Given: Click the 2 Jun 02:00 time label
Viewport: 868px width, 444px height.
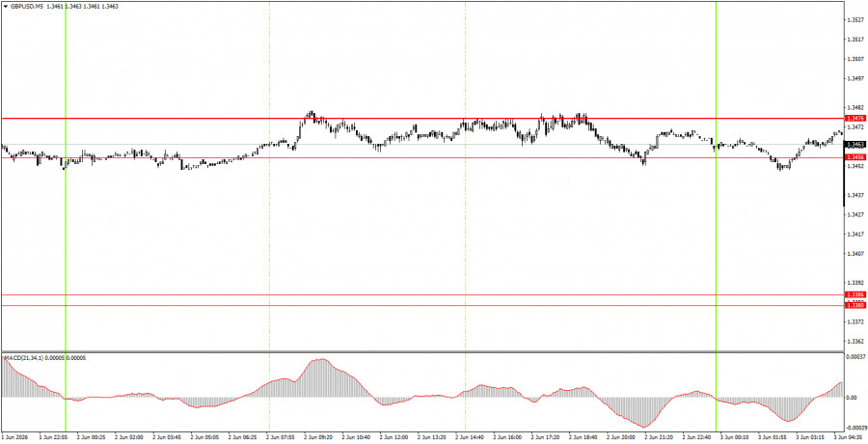Looking at the screenshot, I should (128, 437).
